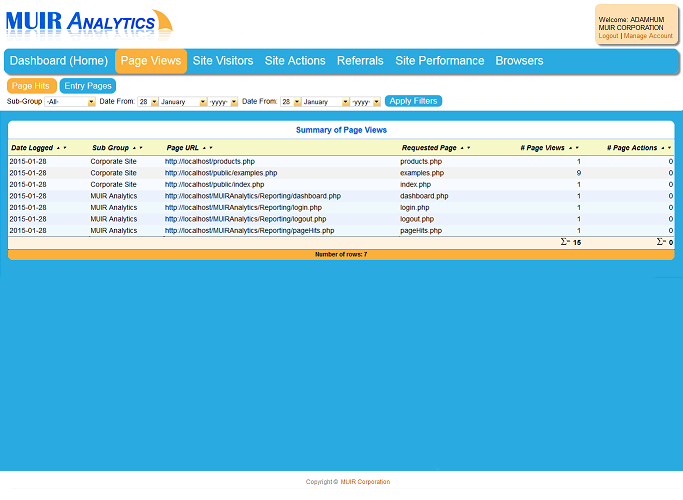Open first Date From day dropdown
This screenshot has height=500, width=683.
point(148,102)
